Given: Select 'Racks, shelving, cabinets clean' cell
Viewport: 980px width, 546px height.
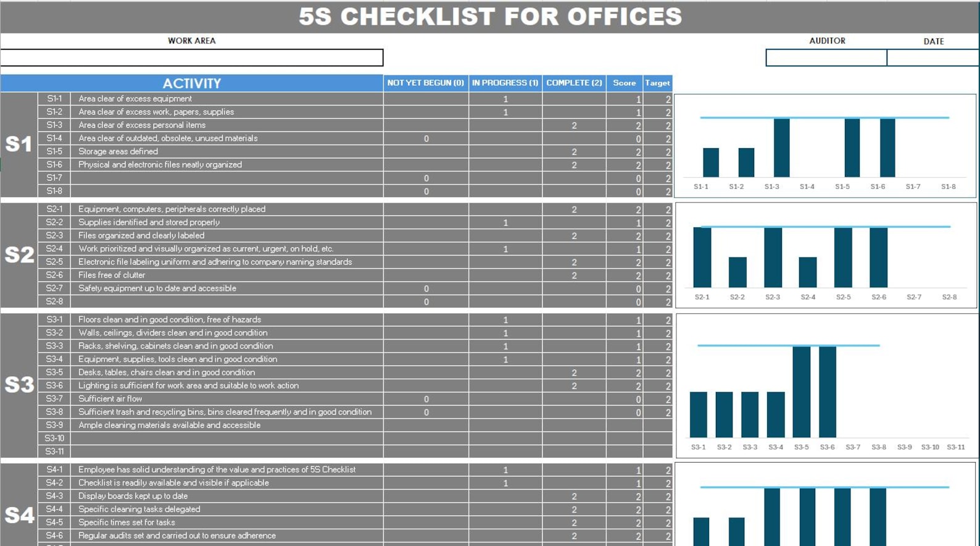Looking at the screenshot, I should 226,346.
